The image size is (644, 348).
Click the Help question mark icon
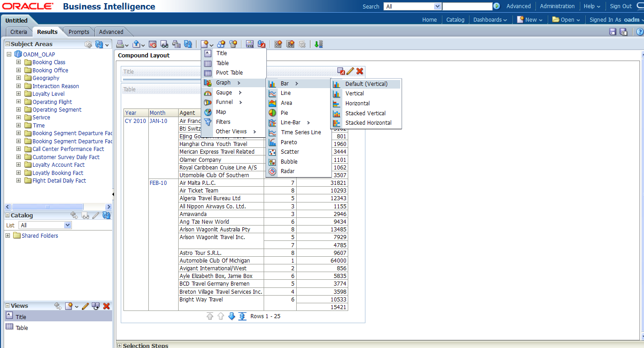(640, 32)
